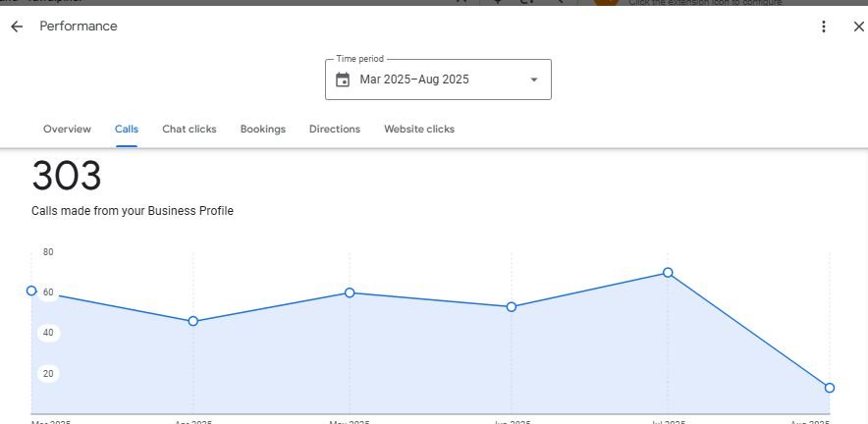Click the Aug 2025 lowest data point
Image resolution: width=868 pixels, height=424 pixels.
[x=830, y=388]
